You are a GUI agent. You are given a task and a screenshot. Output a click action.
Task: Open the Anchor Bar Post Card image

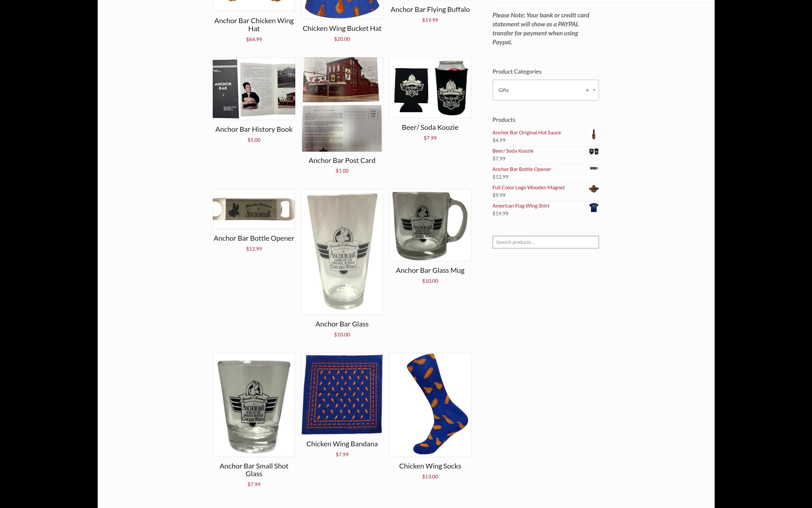coord(342,104)
